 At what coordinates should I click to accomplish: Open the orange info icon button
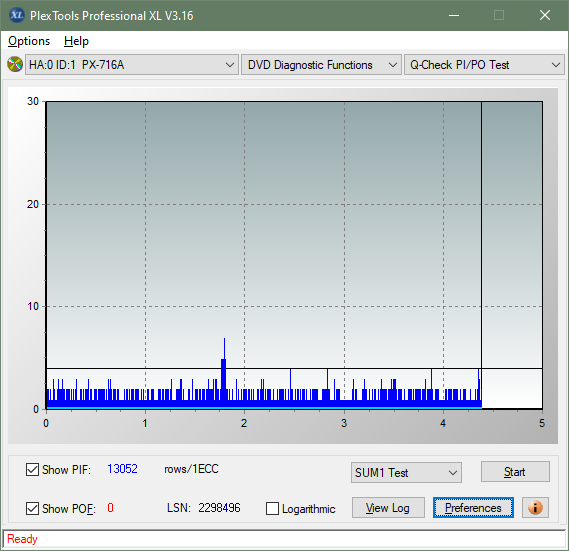tap(535, 507)
